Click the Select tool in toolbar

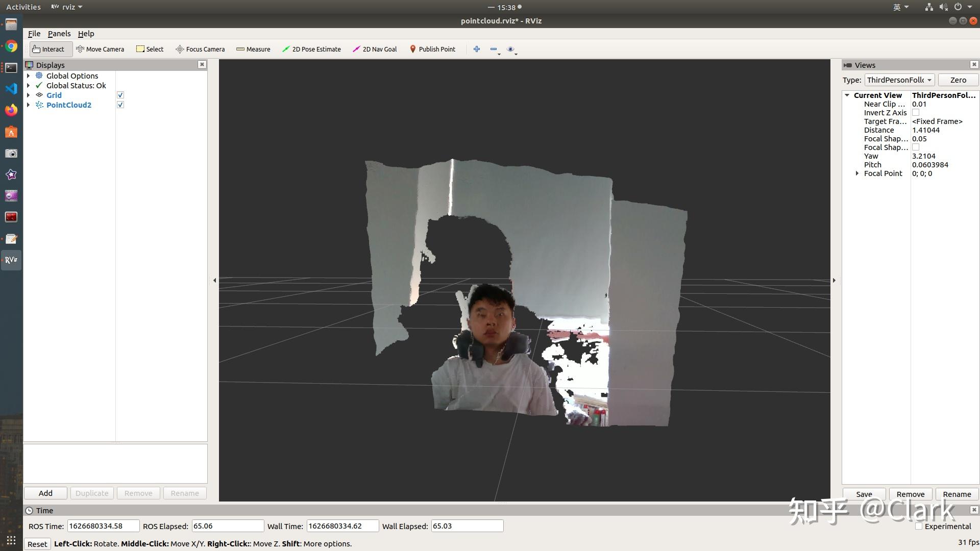(x=150, y=49)
